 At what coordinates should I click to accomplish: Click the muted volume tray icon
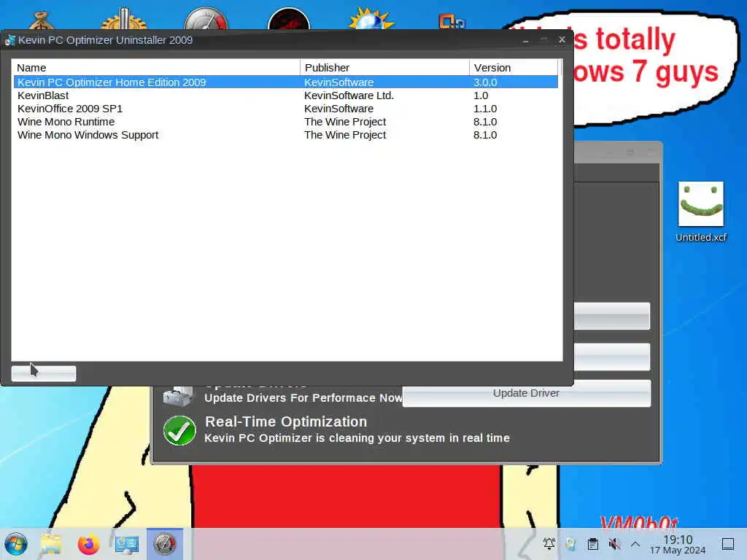point(614,543)
